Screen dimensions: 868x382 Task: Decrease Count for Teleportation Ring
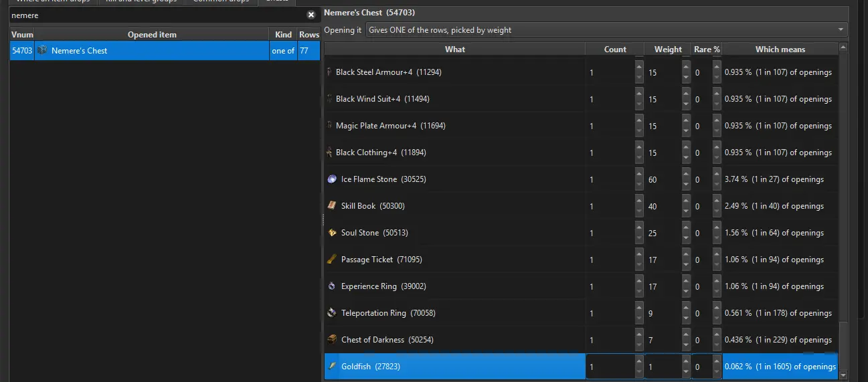pos(639,318)
